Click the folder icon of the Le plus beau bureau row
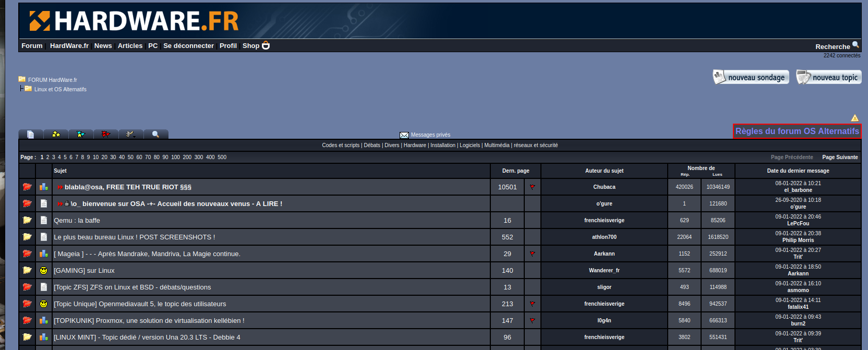 tap(27, 237)
